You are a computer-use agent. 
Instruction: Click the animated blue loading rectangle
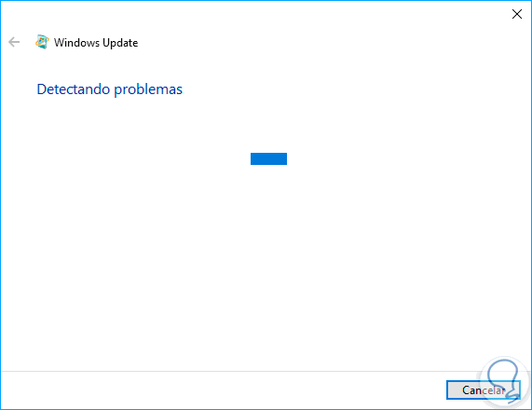[x=268, y=158]
